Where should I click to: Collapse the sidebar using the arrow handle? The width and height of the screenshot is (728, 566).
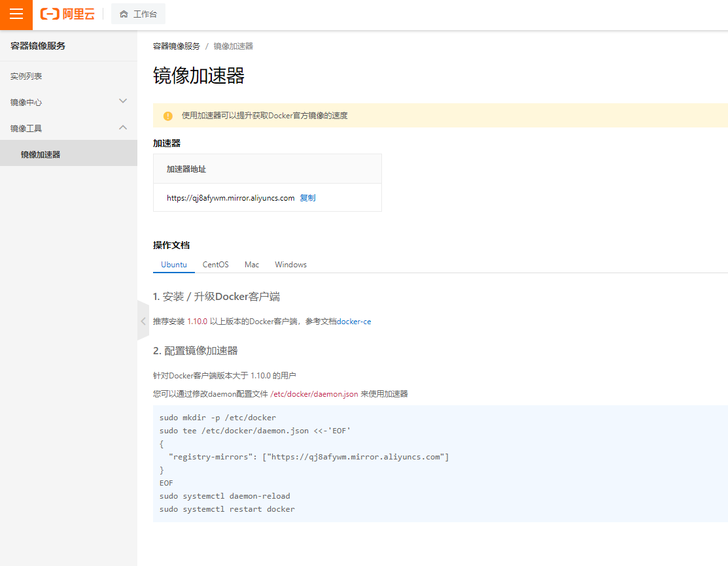click(x=143, y=320)
